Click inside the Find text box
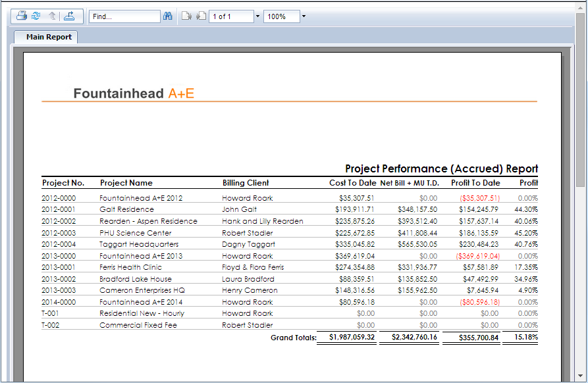Viewport: 588px width, 383px height. (124, 16)
